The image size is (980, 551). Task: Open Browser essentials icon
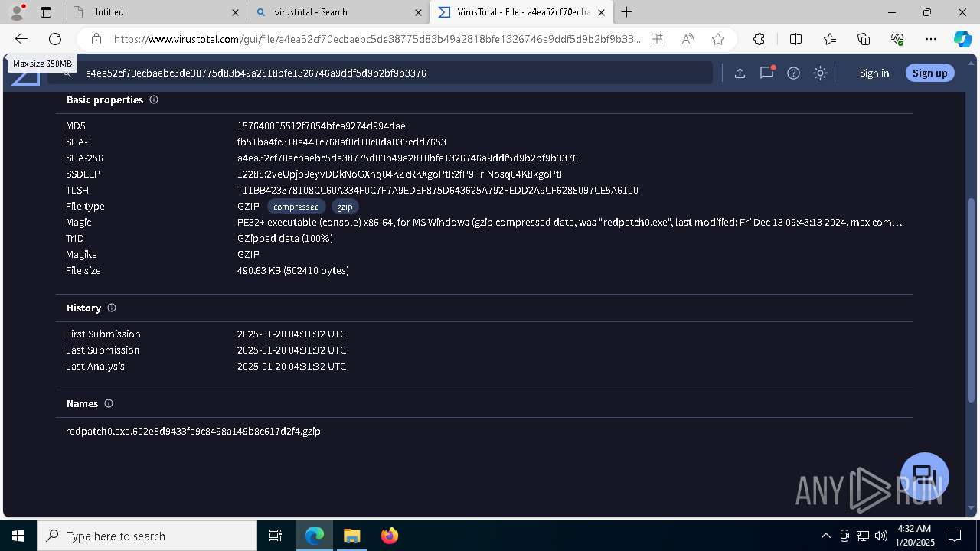[x=897, y=39]
